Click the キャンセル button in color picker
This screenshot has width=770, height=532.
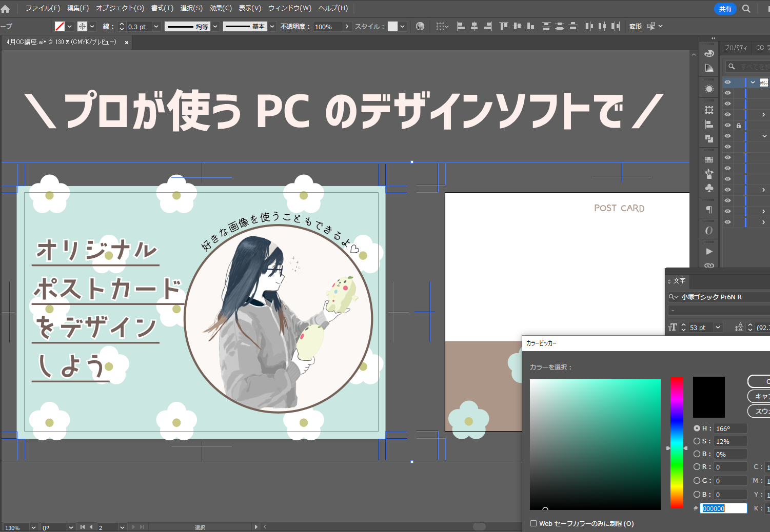tap(759, 396)
